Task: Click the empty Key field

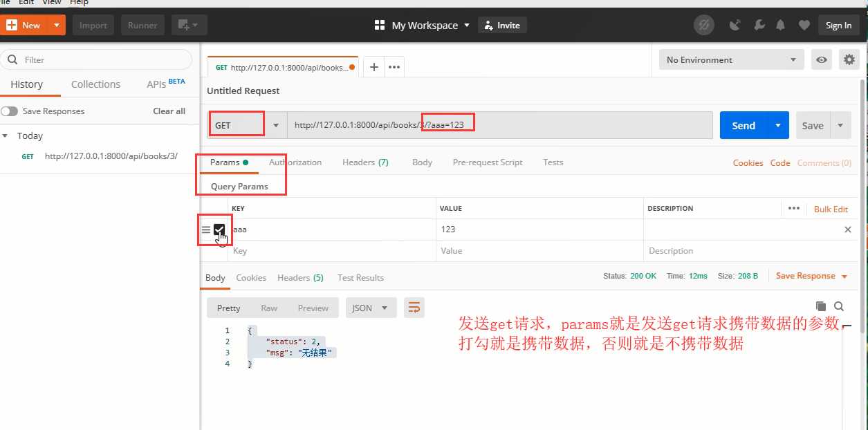Action: (x=332, y=251)
